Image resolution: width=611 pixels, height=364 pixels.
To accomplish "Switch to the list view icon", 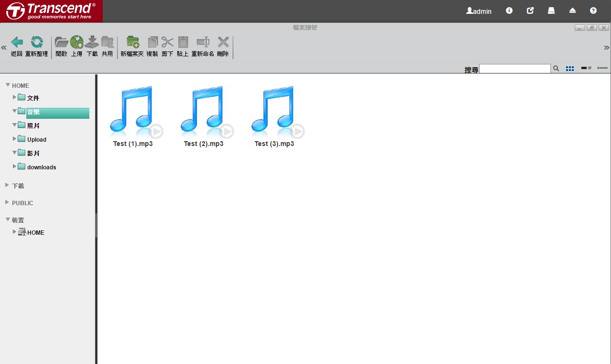I will point(586,68).
